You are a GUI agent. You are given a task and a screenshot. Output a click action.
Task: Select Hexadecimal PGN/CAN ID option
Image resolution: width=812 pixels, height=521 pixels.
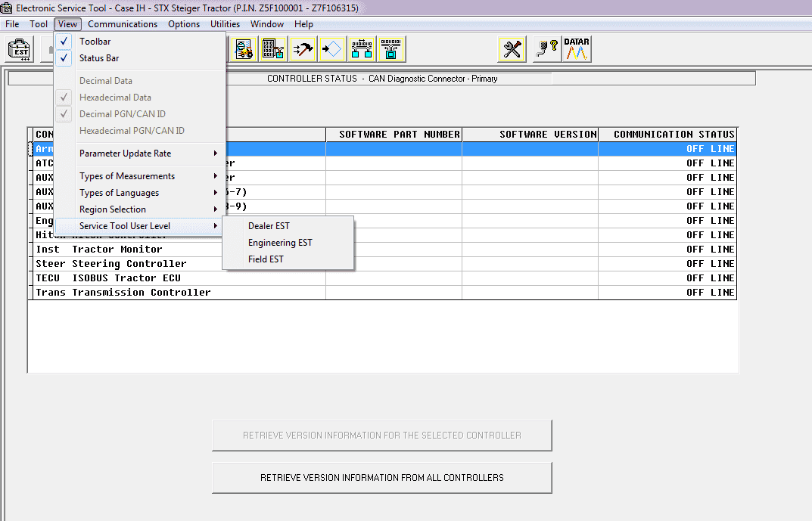point(140,130)
